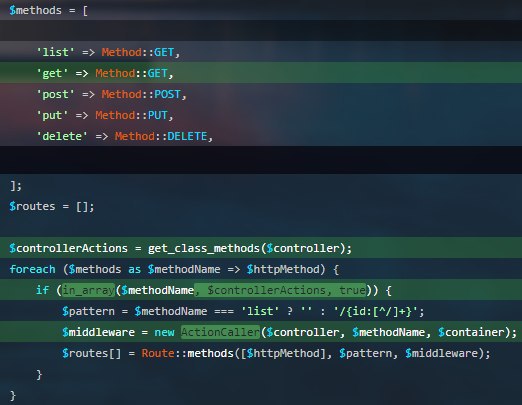Click the closing bracket of methods array
522x405 pixels.
[x=13, y=186]
